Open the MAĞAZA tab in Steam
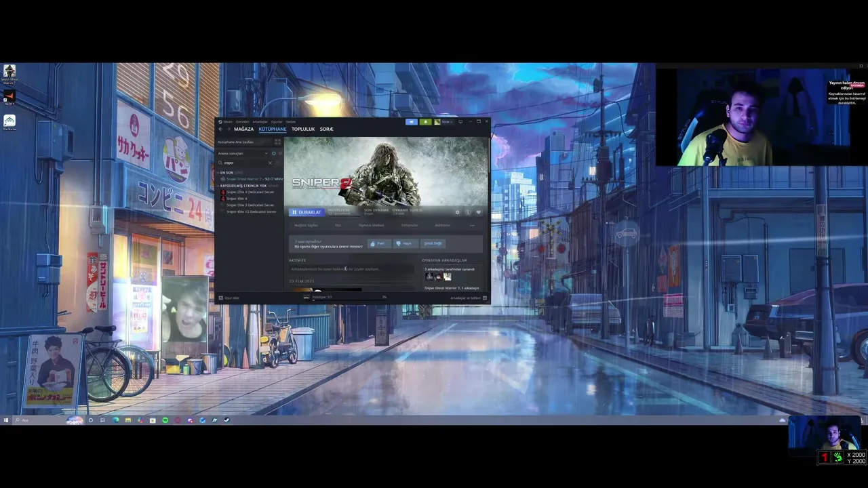Image resolution: width=868 pixels, height=488 pixels. coord(243,129)
